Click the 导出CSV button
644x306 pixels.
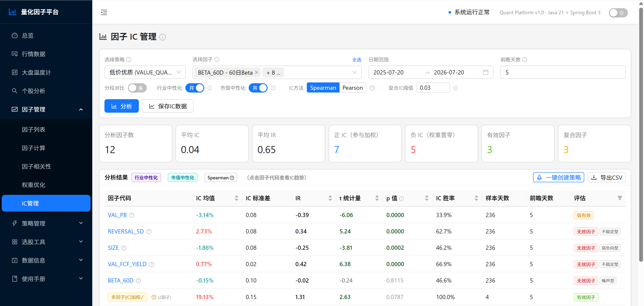point(606,177)
